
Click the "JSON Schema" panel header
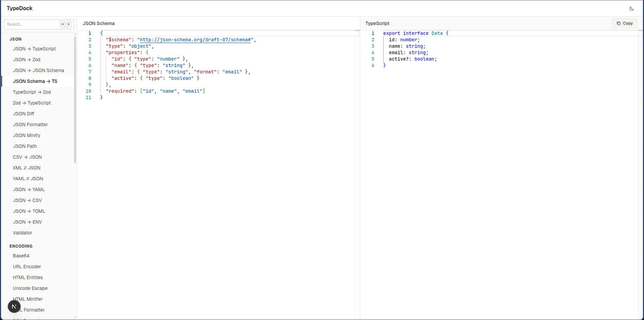click(x=99, y=23)
